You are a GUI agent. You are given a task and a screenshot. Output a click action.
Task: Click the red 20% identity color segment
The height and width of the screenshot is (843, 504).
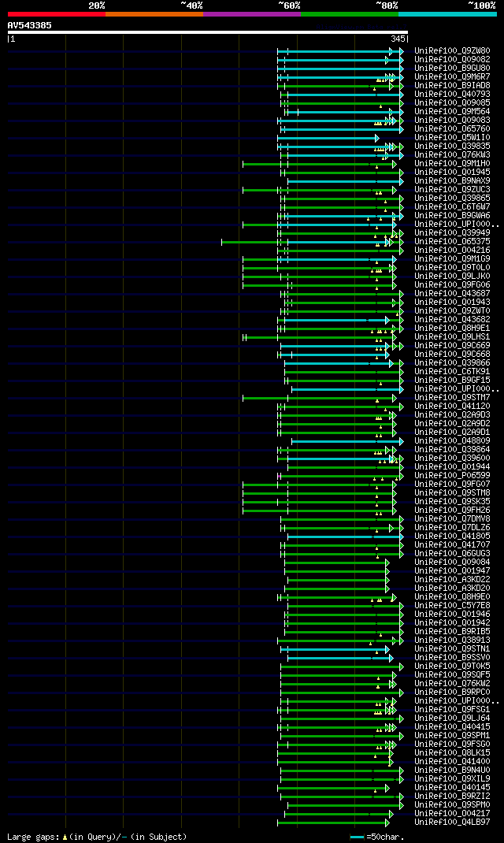[x=57, y=14]
